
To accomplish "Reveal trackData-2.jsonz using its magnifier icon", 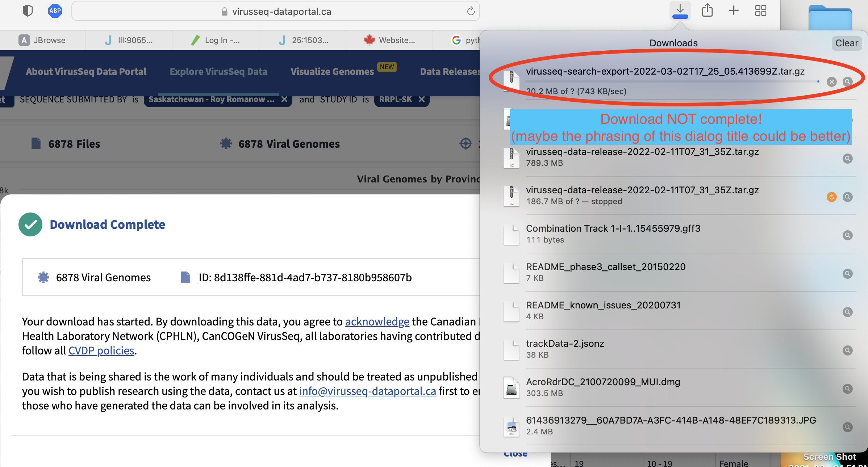I will (848, 350).
